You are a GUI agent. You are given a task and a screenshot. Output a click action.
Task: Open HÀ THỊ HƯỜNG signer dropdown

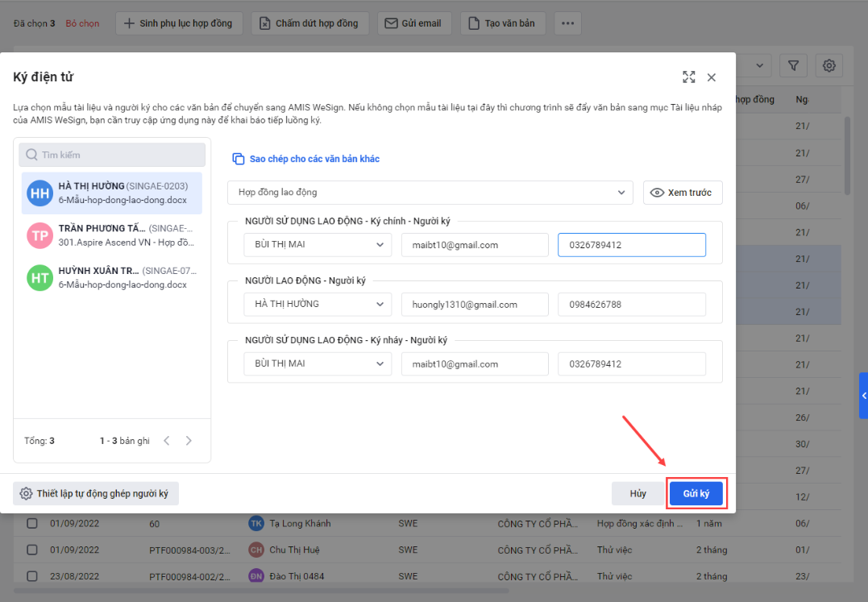(318, 305)
